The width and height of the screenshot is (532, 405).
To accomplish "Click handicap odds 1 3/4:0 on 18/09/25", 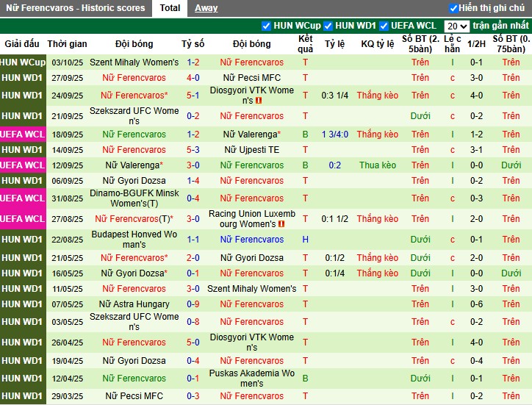I will coord(335,135).
